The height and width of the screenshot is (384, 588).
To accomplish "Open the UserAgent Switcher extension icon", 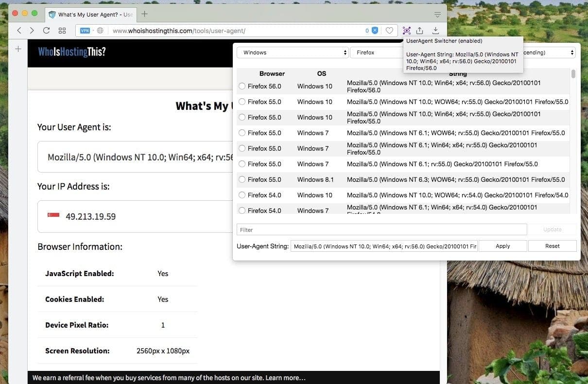I will pyautogui.click(x=407, y=31).
